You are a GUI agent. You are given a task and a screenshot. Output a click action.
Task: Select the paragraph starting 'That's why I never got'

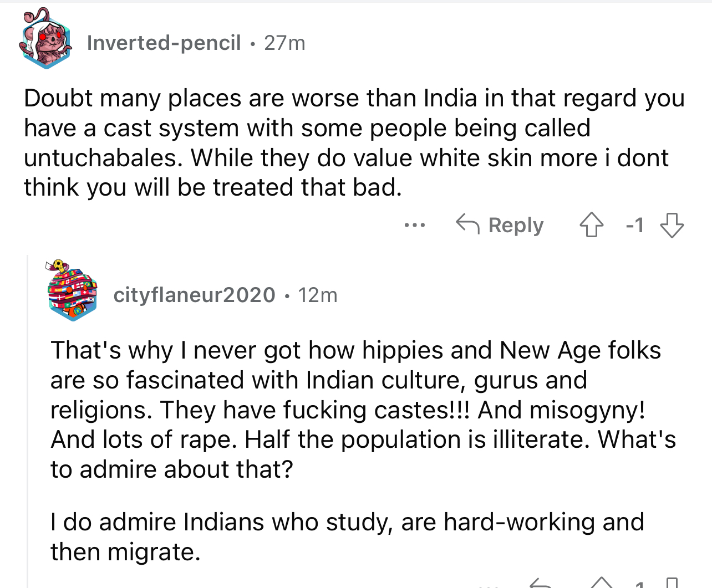(x=363, y=410)
